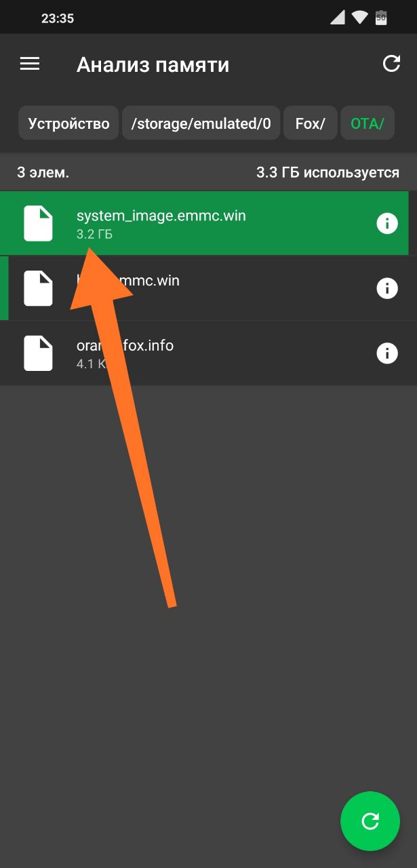This screenshot has height=868, width=417.
Task: Tap the green floating refresh button
Action: pos(370,821)
